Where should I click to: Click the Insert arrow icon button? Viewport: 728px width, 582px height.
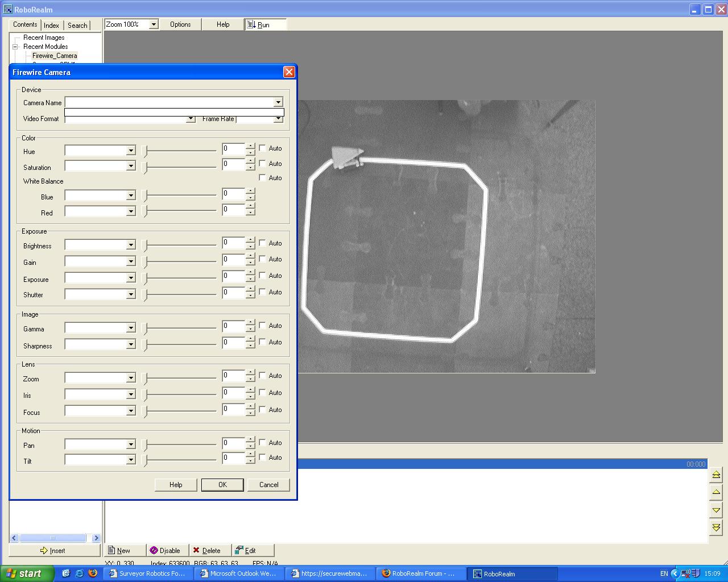pos(44,550)
